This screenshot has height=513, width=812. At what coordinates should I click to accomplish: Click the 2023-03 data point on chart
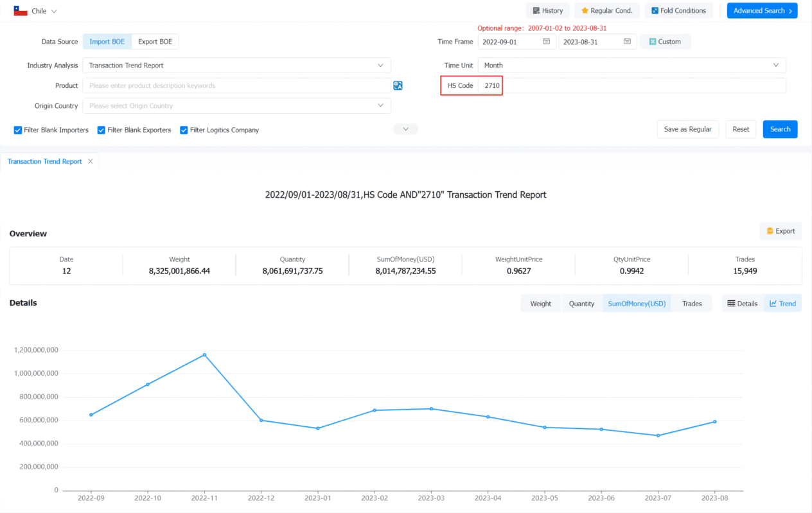coord(431,408)
